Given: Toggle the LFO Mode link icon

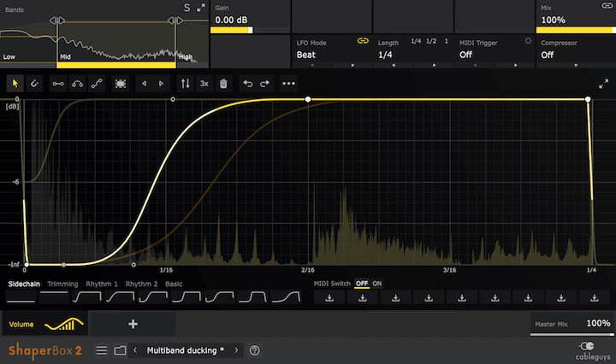Looking at the screenshot, I should [x=363, y=41].
